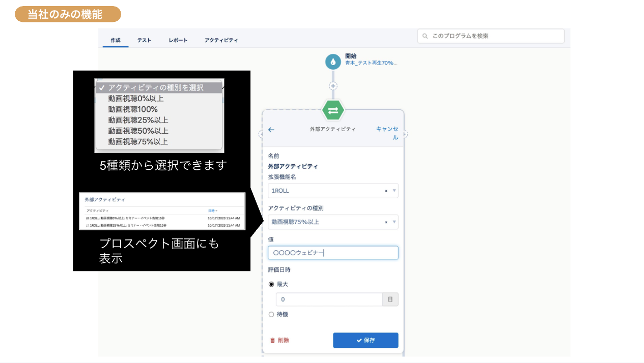Click the checkmark on アクティビティの種別を選択

[x=101, y=87]
